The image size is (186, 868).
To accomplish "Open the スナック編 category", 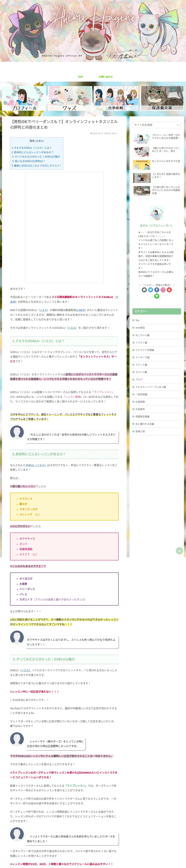I will pyautogui.click(x=157, y=365).
